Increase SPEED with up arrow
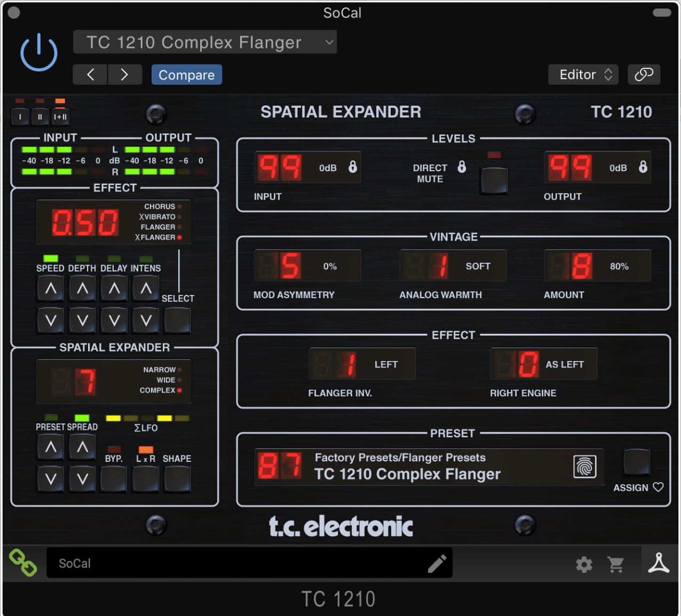 pos(51,289)
